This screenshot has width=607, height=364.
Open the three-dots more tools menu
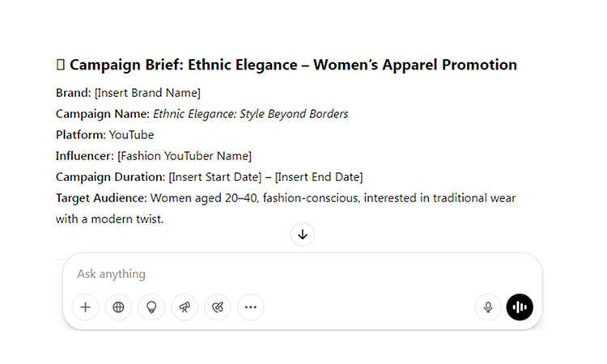pyautogui.click(x=251, y=307)
